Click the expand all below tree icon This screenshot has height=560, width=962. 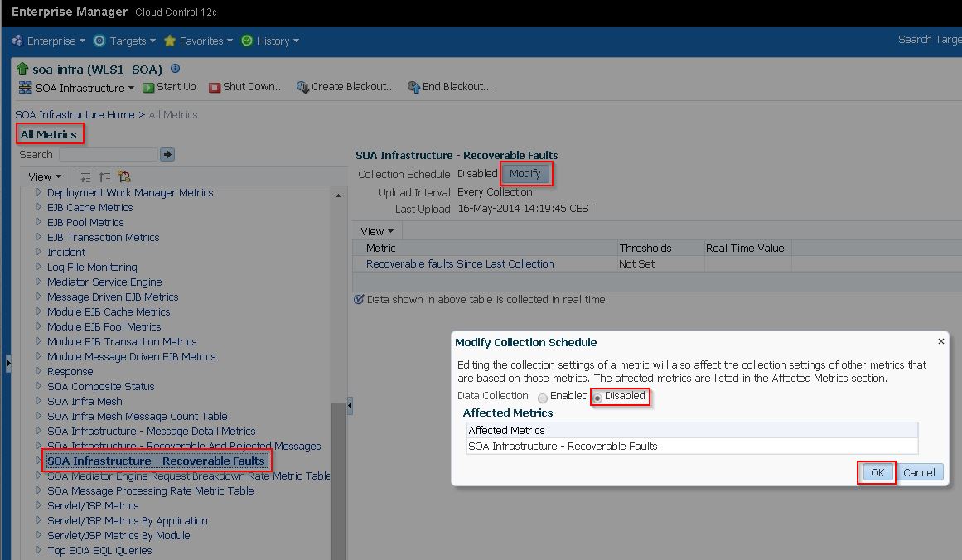[x=85, y=176]
